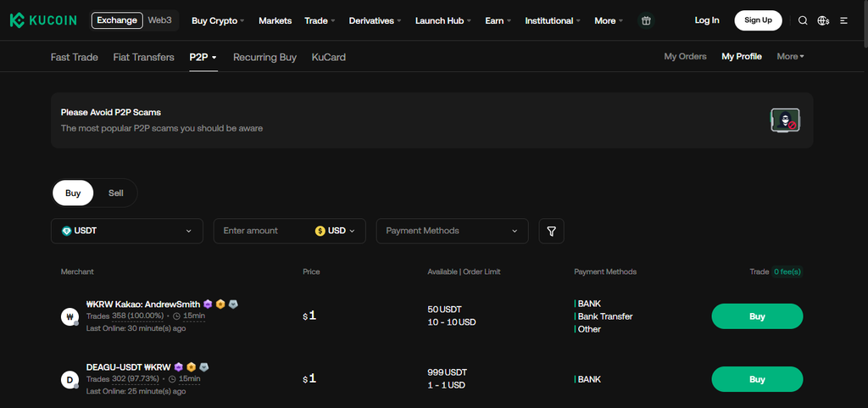The image size is (868, 408).
Task: Open the search magnifier icon
Action: [x=803, y=20]
